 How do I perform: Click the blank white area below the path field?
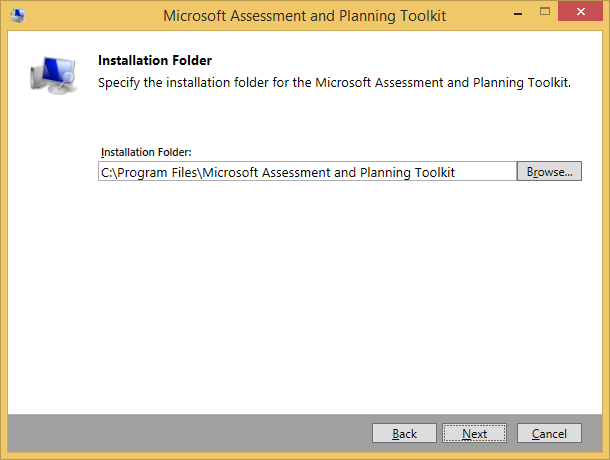300,290
